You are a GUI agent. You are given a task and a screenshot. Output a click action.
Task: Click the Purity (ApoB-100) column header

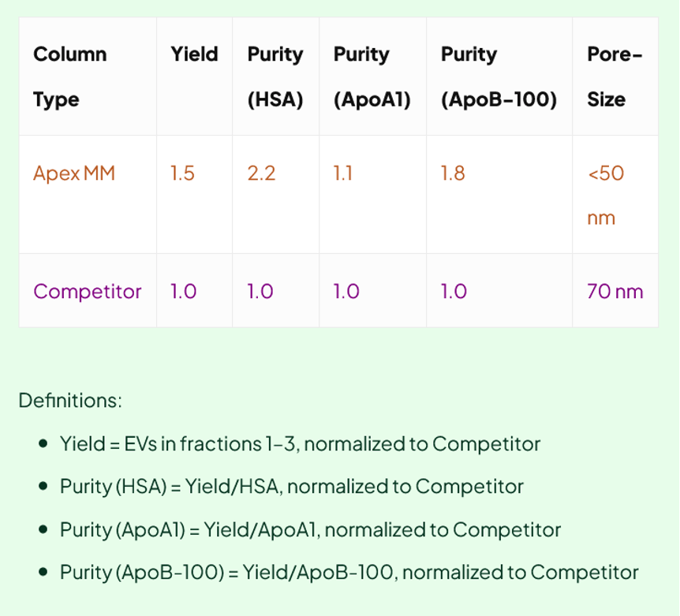click(x=499, y=77)
